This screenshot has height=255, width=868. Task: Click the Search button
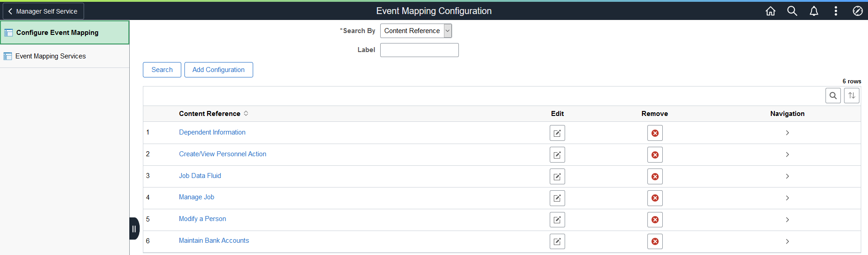162,70
